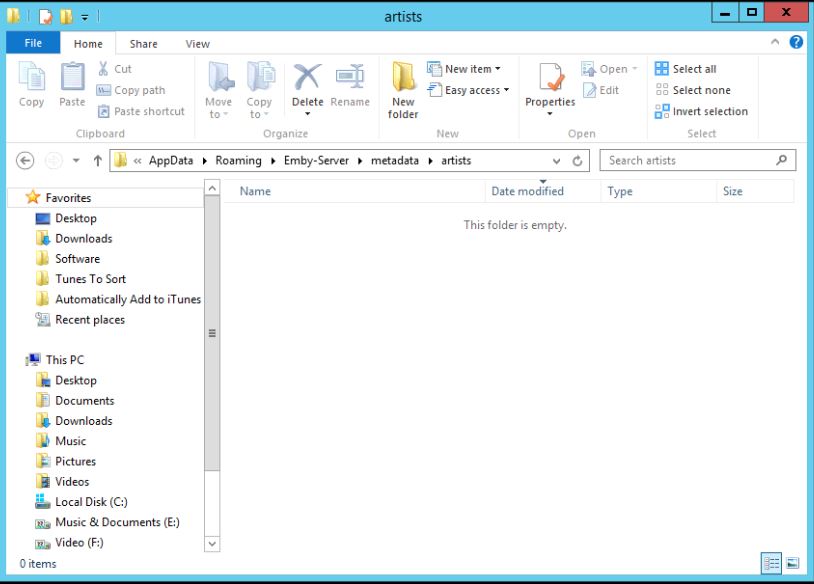Switch to details view layout

(771, 563)
